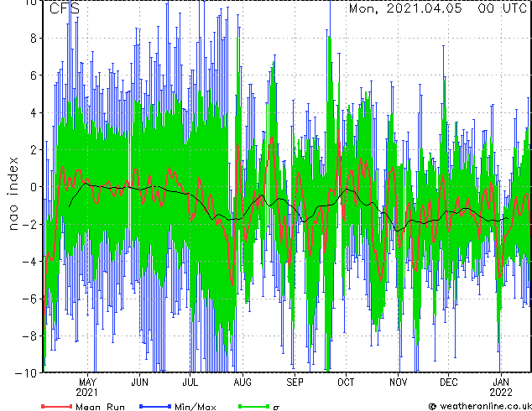Click the JUN axis label

pyautogui.click(x=139, y=382)
